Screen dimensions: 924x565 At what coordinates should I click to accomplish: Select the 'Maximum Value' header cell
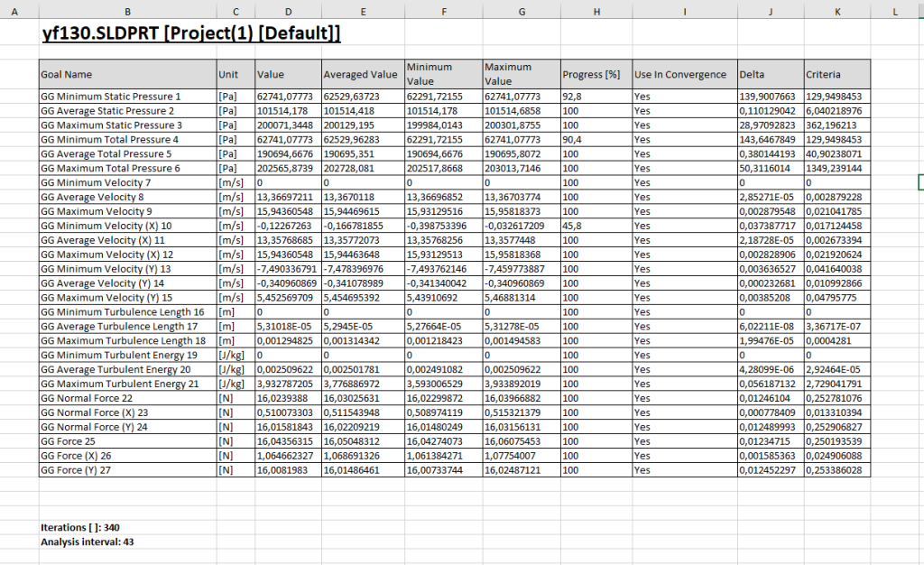coord(522,74)
